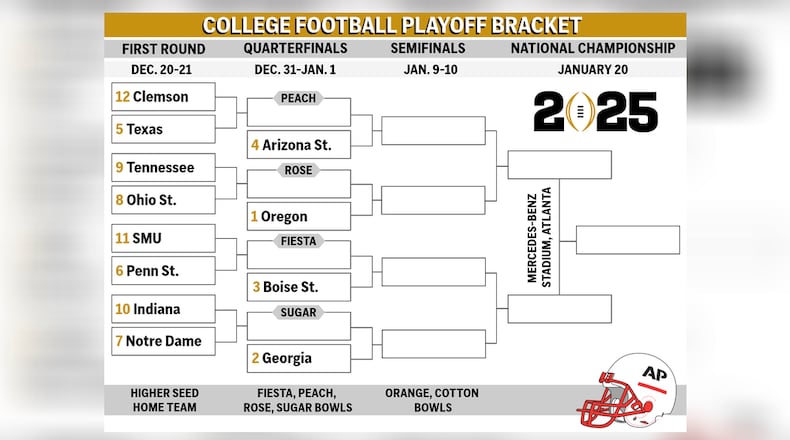Pick the 8 Ohio St. box
This screenshot has height=440, width=790.
[x=164, y=200]
